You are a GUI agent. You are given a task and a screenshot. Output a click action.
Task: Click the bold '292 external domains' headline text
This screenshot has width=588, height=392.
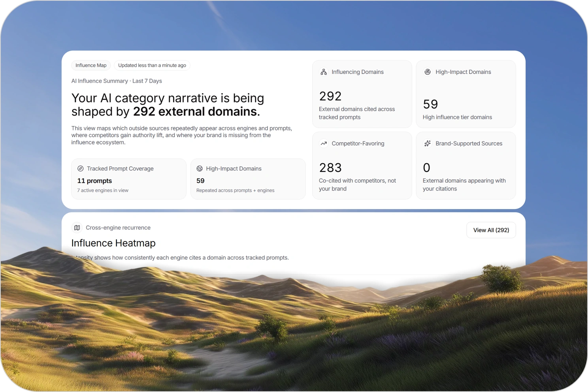pos(196,112)
